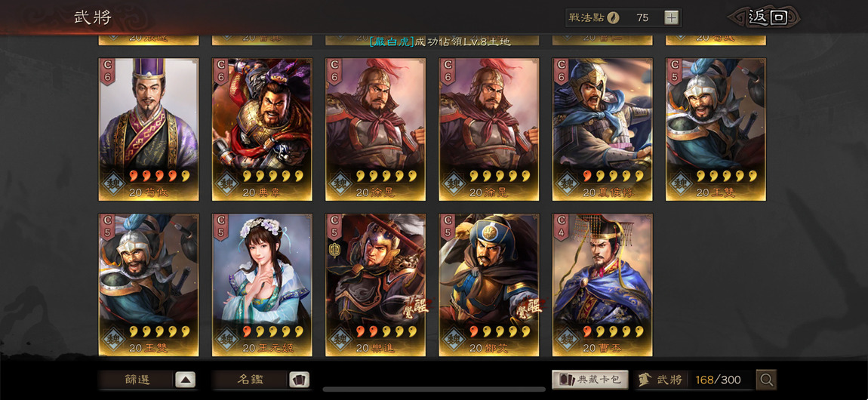Viewport: 868px width, 400px height.
Task: Click the 武將 helmet icon near 168/300
Action: pos(645,380)
